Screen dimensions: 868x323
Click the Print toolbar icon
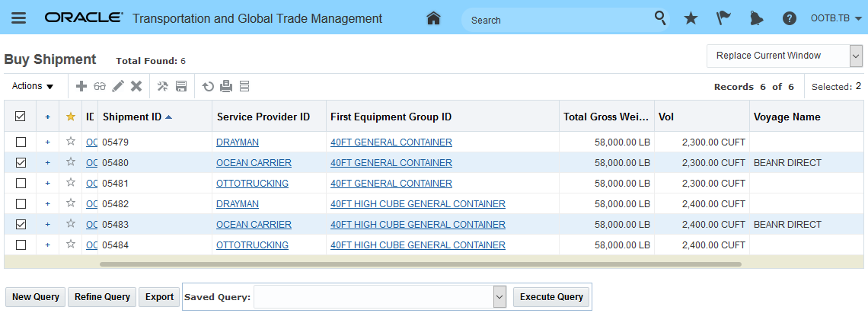click(x=226, y=86)
